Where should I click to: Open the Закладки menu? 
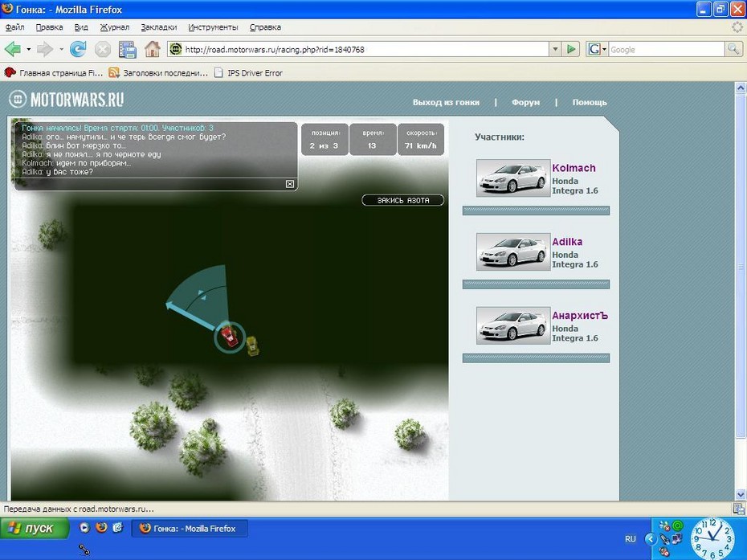click(x=159, y=27)
